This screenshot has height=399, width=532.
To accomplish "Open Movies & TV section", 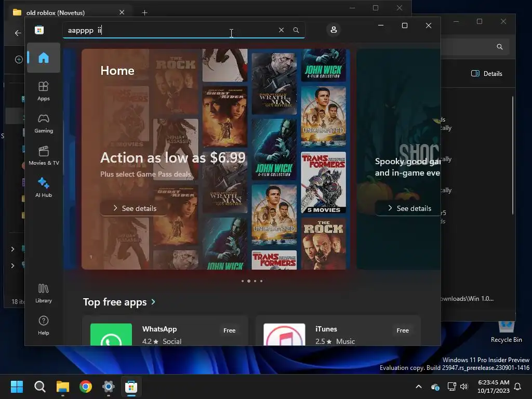I will click(x=44, y=156).
